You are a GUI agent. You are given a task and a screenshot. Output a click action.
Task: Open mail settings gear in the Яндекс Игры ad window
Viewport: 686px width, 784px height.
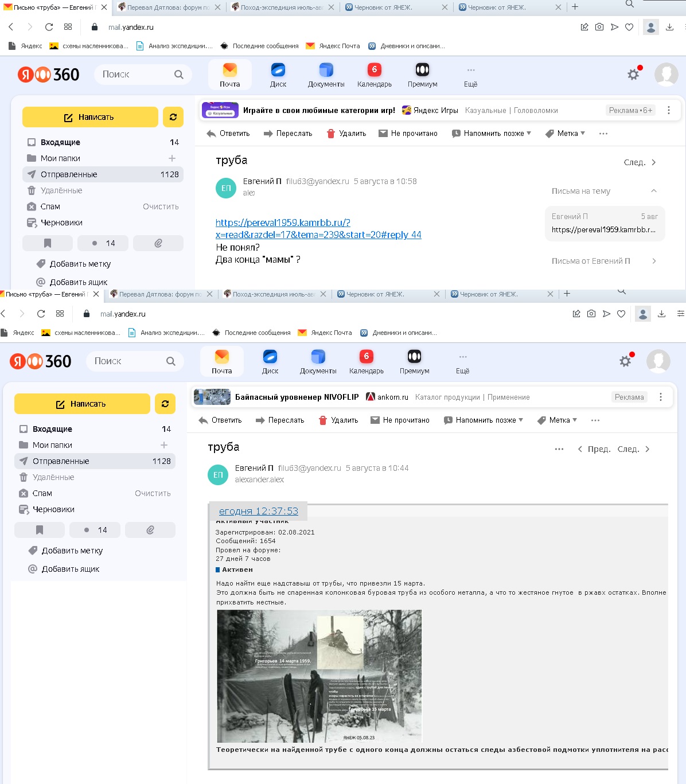[633, 75]
